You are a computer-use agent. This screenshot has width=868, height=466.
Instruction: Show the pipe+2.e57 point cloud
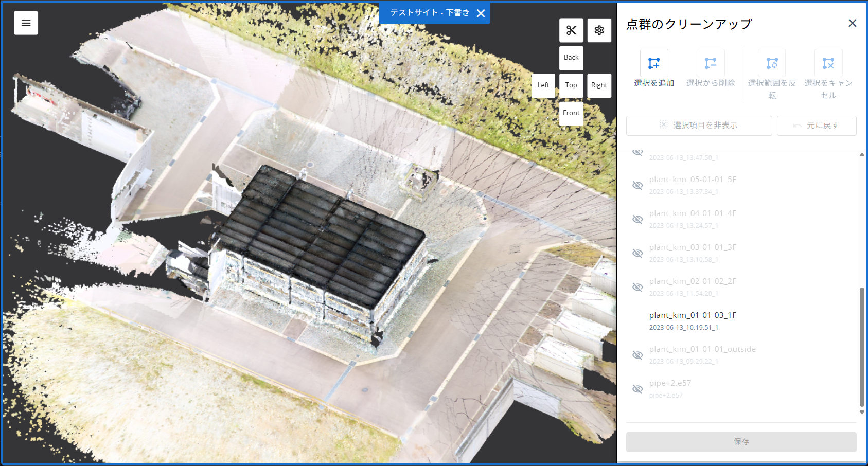(637, 389)
